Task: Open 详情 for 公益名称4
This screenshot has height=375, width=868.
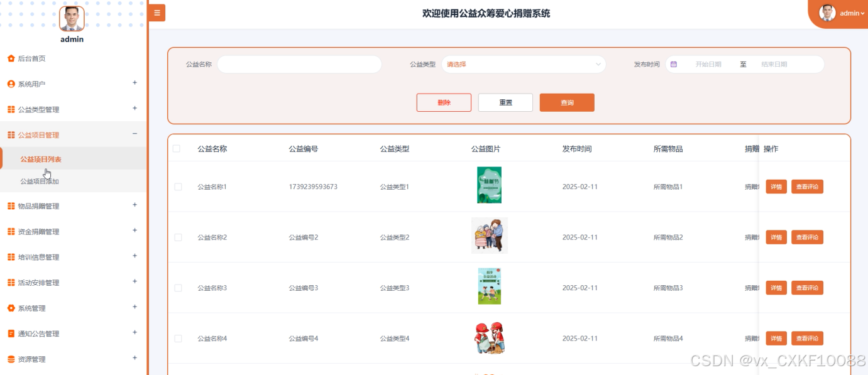Action: 776,339
